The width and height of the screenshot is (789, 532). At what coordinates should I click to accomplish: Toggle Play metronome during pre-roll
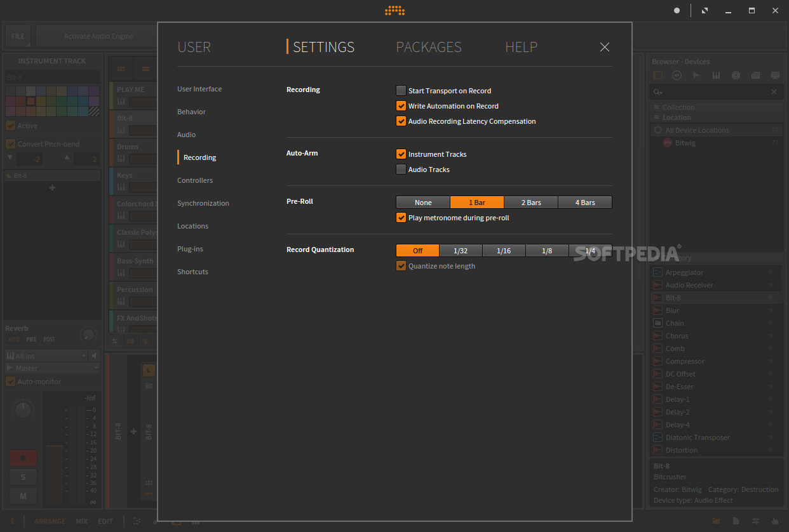(x=401, y=218)
